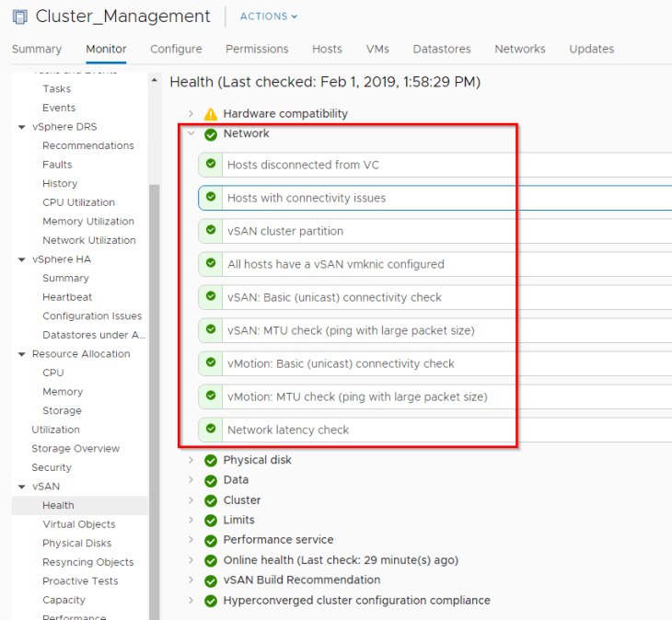Viewport: 672px width, 620px height.
Task: Click green status icon for Network latency check
Action: [x=211, y=430]
